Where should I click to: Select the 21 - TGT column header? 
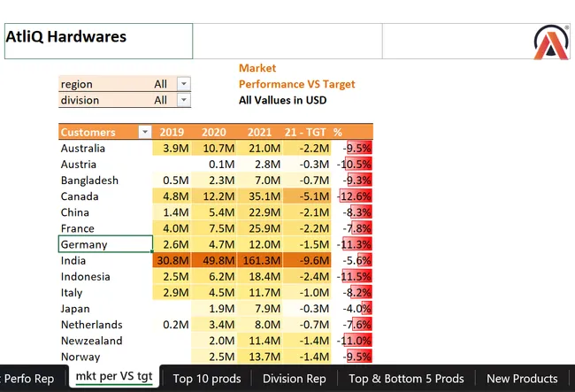coord(305,132)
